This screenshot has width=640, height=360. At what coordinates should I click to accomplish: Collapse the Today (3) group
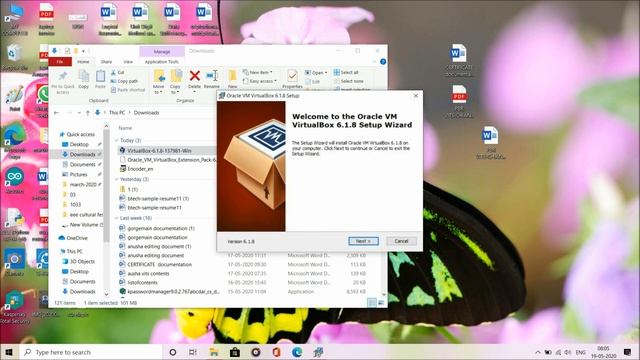(x=117, y=140)
